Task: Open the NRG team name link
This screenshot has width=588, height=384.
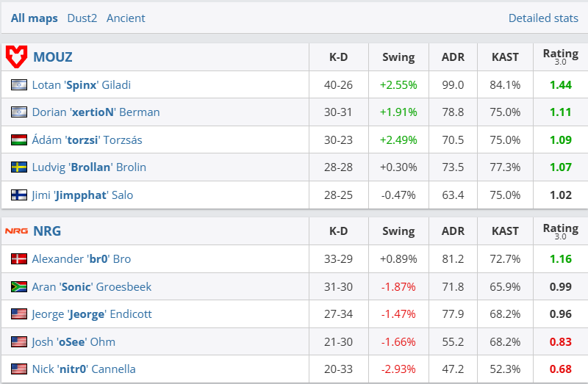Action: [47, 231]
